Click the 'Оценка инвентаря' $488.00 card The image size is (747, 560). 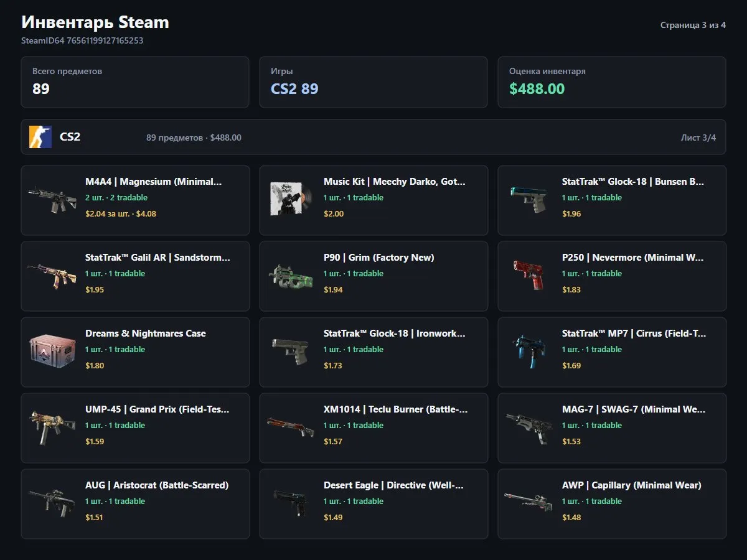click(x=612, y=82)
